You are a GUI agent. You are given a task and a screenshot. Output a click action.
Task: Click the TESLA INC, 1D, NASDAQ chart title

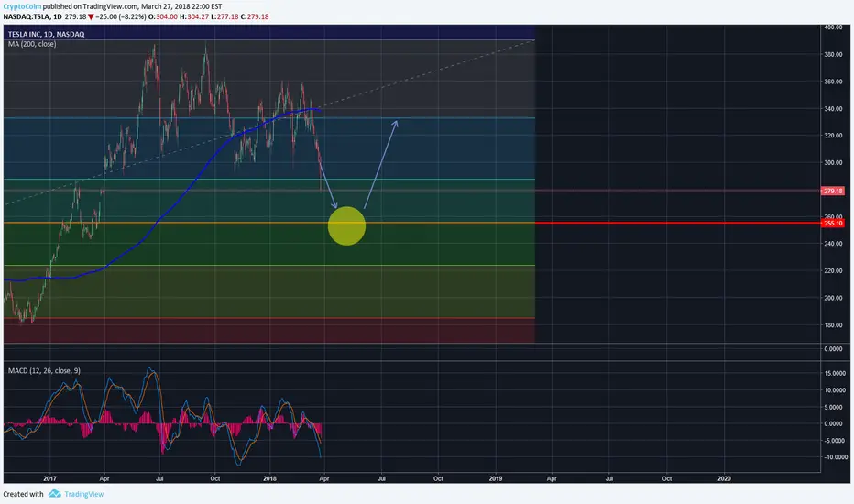[47, 34]
